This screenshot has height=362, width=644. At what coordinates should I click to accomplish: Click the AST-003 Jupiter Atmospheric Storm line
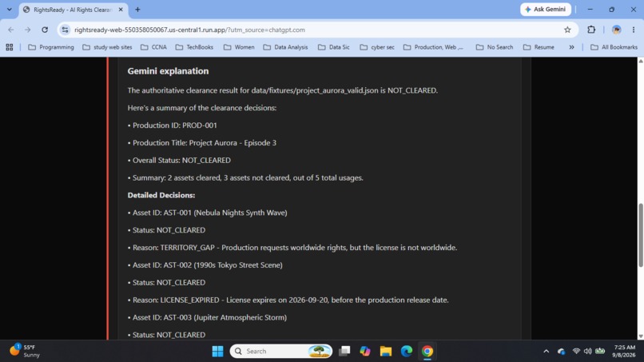click(x=207, y=317)
